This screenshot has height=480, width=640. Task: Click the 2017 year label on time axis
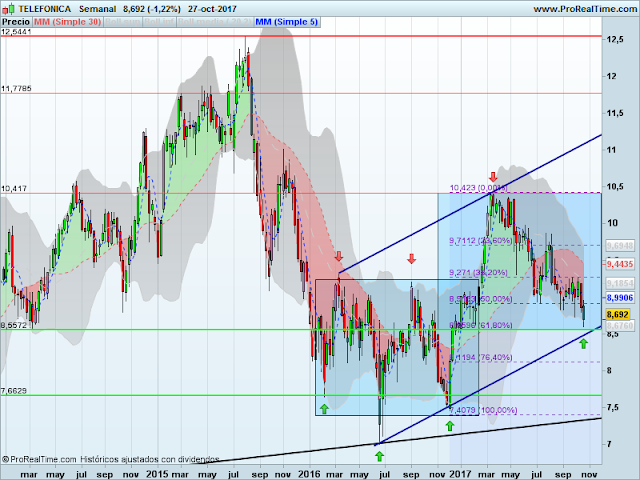point(460,474)
